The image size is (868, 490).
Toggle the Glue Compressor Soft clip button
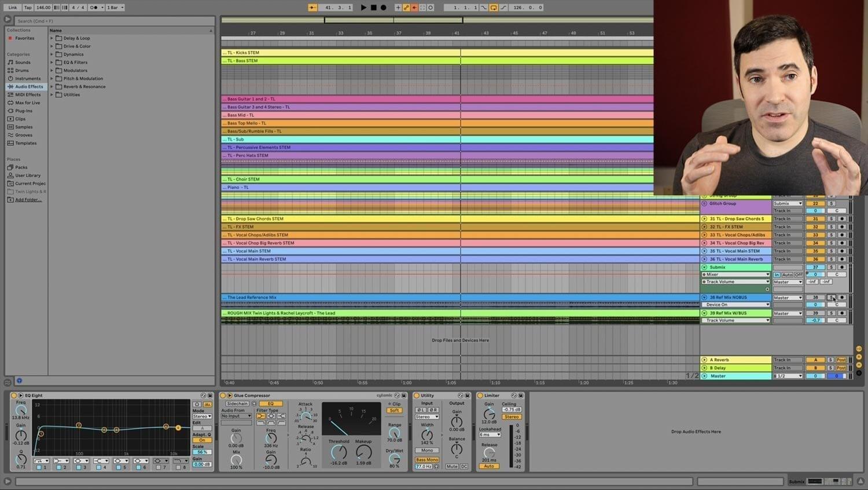click(x=394, y=411)
